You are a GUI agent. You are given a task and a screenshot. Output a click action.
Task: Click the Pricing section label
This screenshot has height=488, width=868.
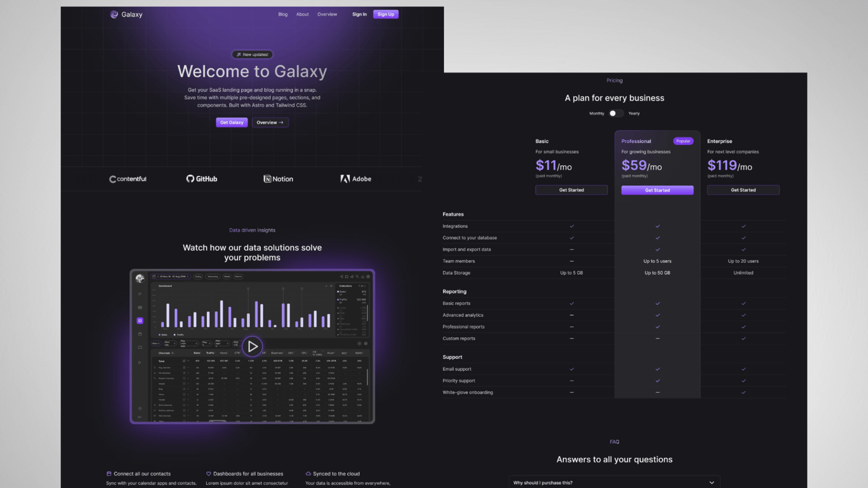[615, 80]
